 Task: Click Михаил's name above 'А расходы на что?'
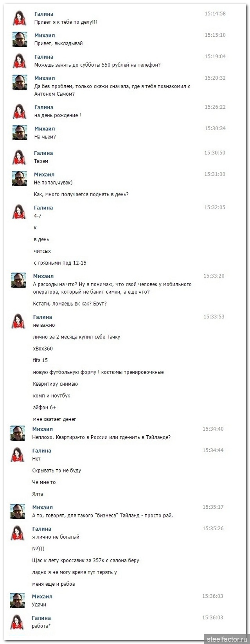tap(43, 276)
